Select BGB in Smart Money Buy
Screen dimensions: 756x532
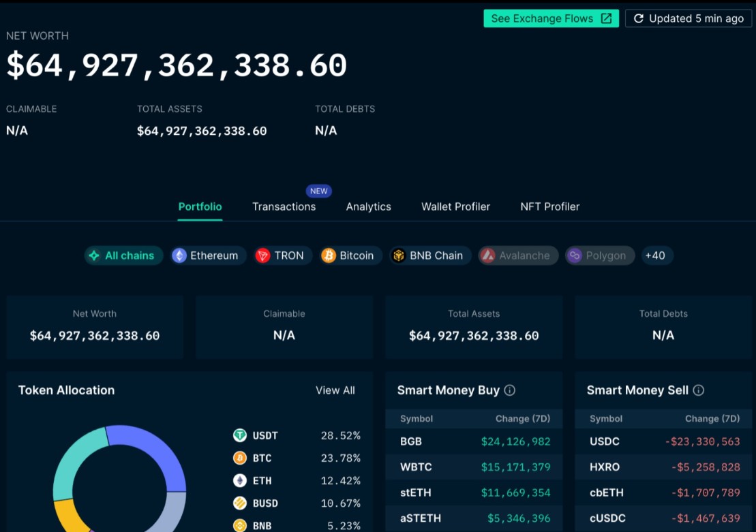pos(474,441)
